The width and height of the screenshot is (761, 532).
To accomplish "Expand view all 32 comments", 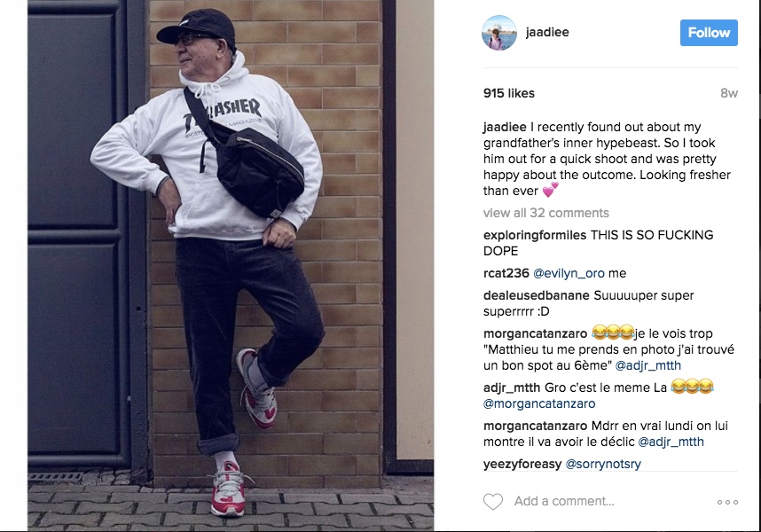I will (x=546, y=213).
